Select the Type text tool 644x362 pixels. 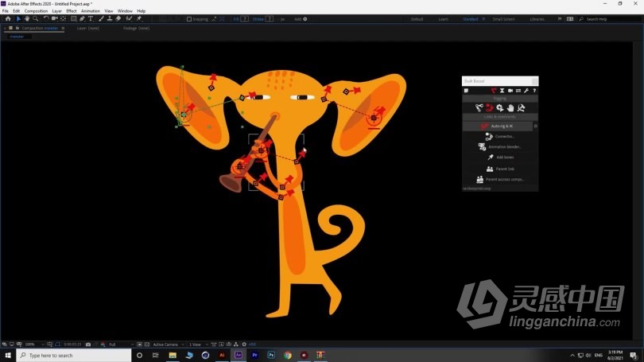91,19
